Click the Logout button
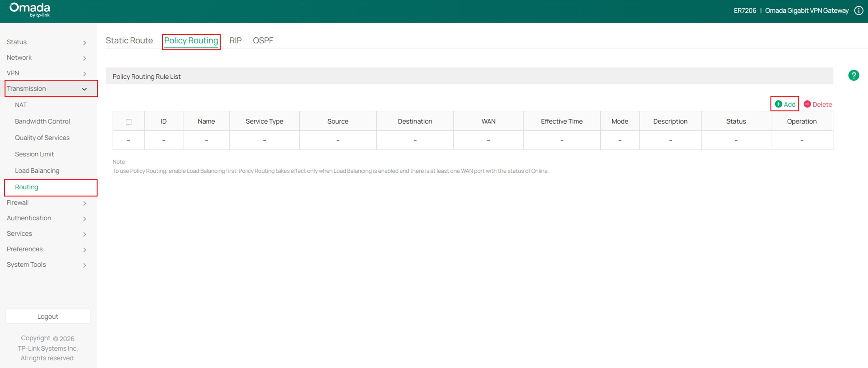The image size is (868, 368). 48,316
